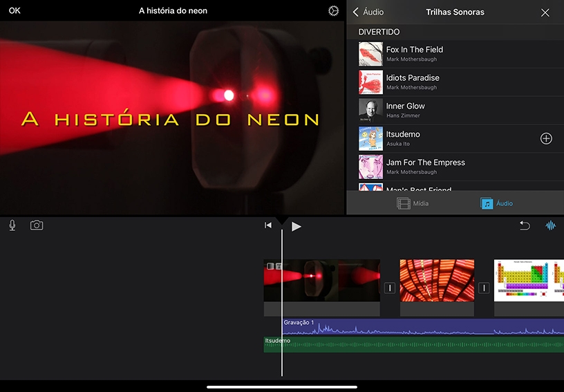Edit the transition after the laser clip
Viewport: 564px width, 392px height.
(390, 288)
